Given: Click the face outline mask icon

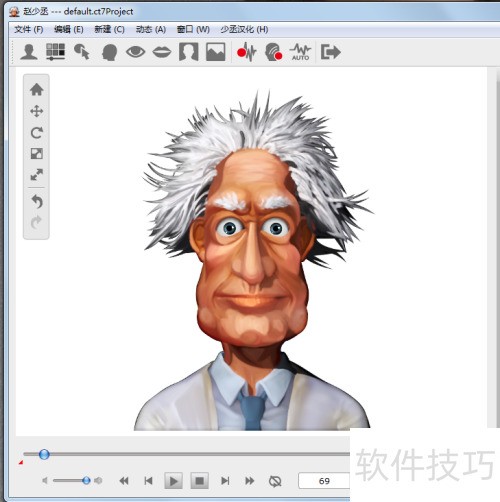Looking at the screenshot, I should (x=189, y=52).
